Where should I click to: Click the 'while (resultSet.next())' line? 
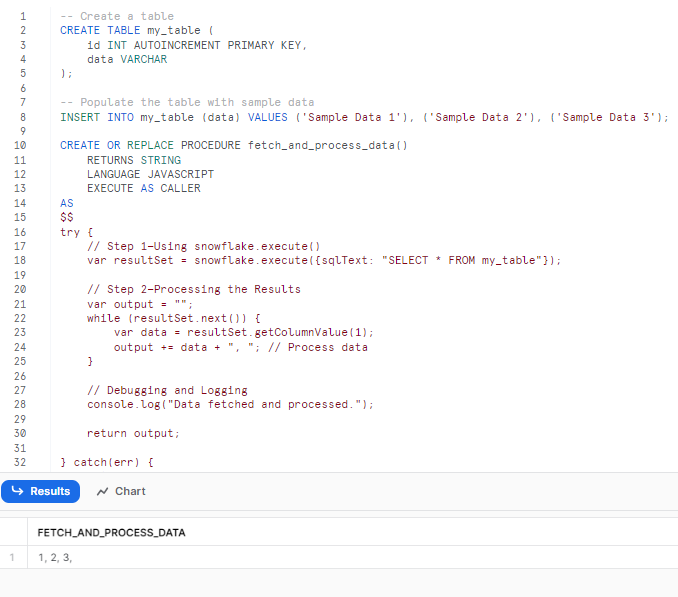pyautogui.click(x=174, y=318)
